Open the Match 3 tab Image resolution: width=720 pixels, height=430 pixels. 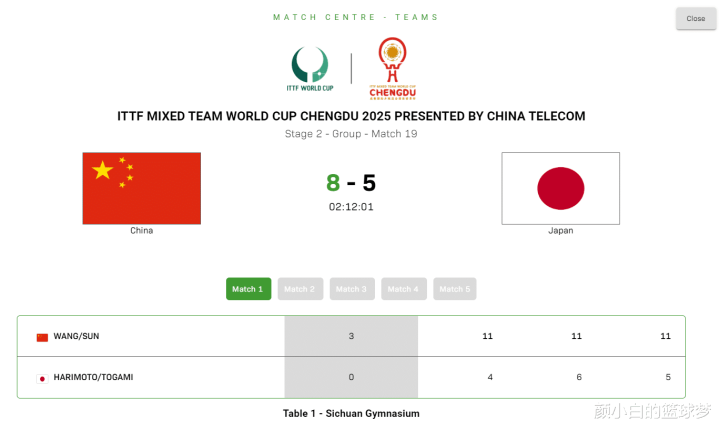tap(351, 289)
